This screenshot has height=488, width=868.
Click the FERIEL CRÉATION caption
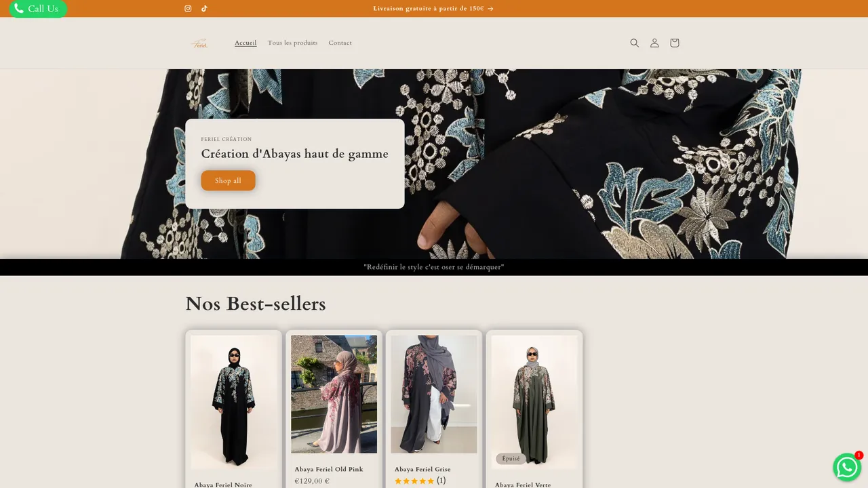226,139
